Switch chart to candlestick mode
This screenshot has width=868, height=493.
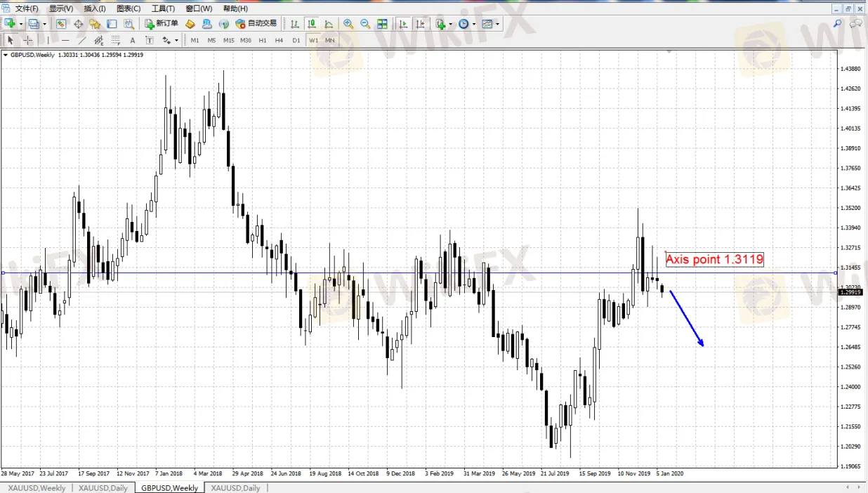311,24
